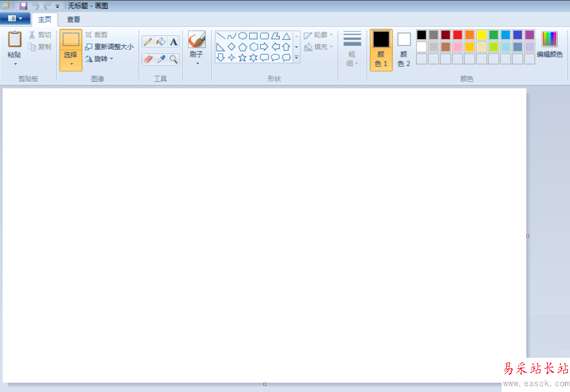The image size is (570, 392).
Task: Pick the right triangle shape
Action: point(221,47)
